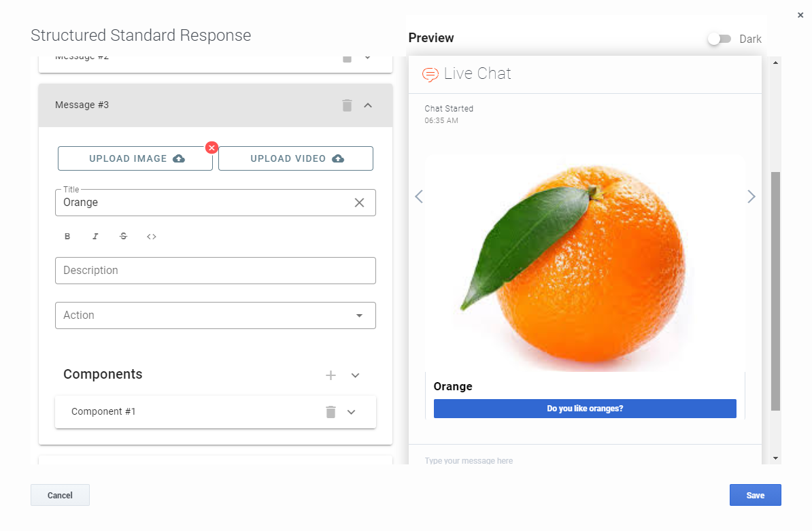Image resolution: width=812 pixels, height=531 pixels.
Task: Open the Action dropdown
Action: tap(215, 315)
